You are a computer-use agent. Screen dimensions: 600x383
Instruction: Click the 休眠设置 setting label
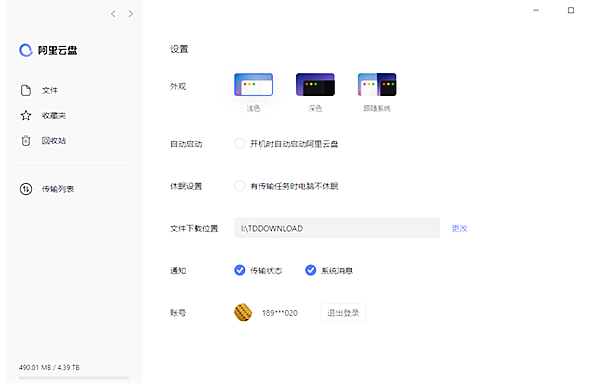pos(186,186)
